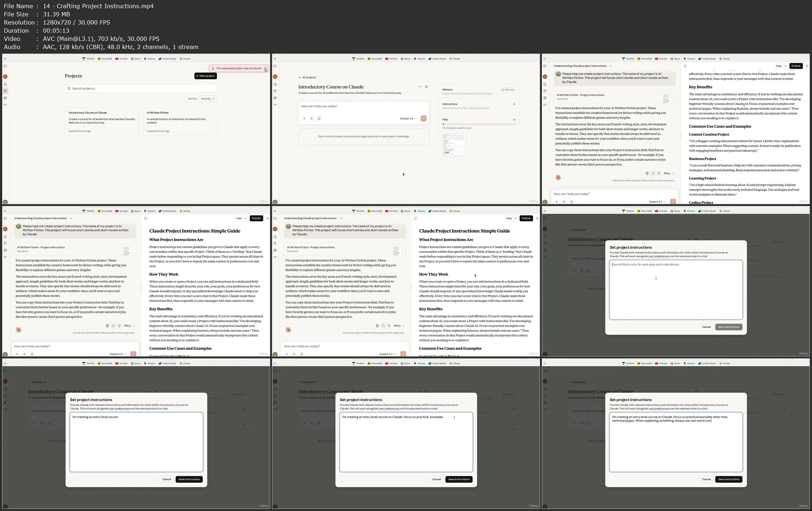Tick the checkbox on the PDF file thumbnail

[462, 153]
